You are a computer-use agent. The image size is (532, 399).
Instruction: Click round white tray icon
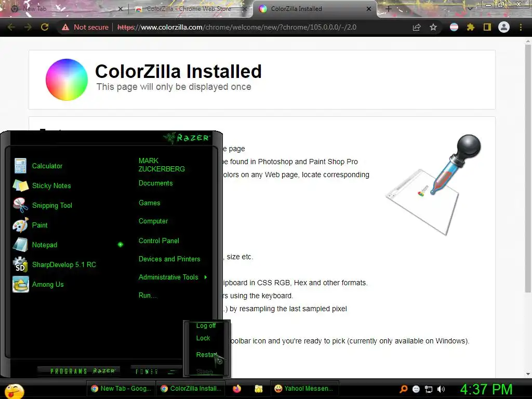tap(416, 389)
